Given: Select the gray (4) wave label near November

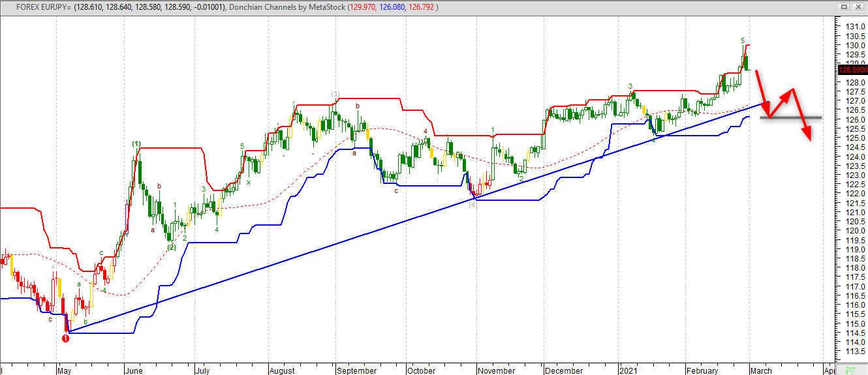Looking at the screenshot, I should click(473, 204).
